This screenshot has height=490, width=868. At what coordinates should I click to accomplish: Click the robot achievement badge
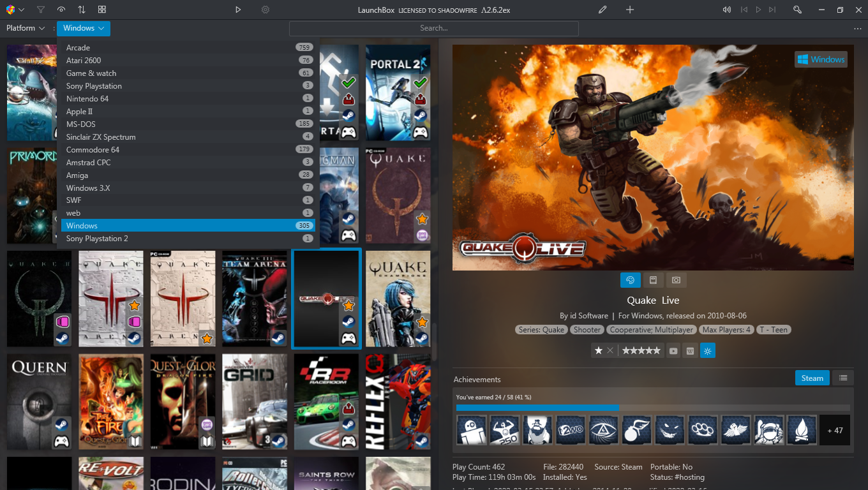pyautogui.click(x=472, y=430)
